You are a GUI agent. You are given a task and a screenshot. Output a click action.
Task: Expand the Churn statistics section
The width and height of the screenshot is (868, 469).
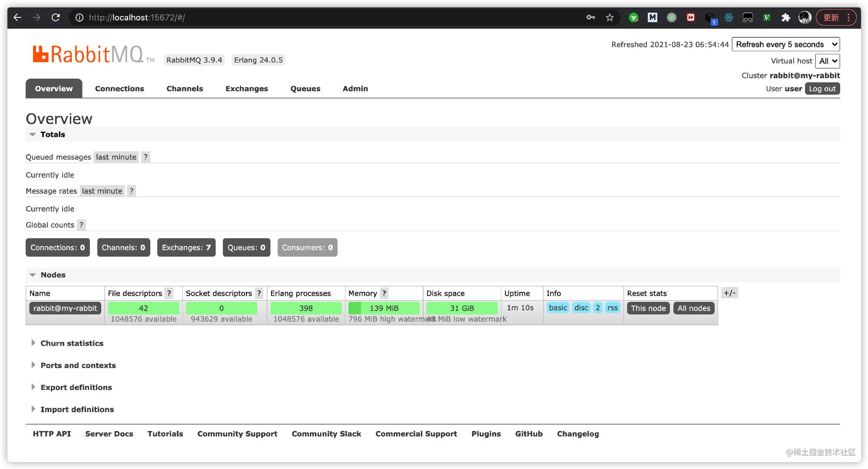tap(72, 343)
